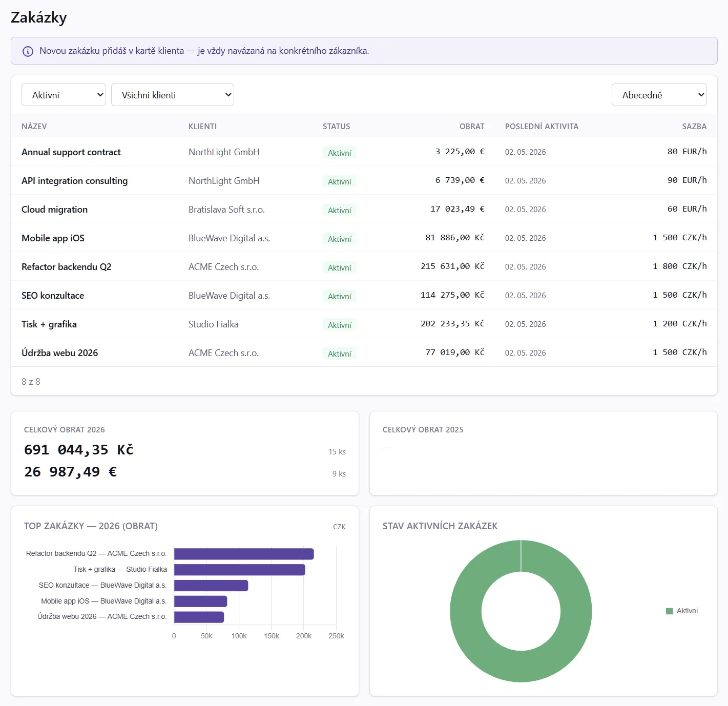Open the SEO konzultace order
Viewport: 728px width, 706px height.
(x=53, y=296)
